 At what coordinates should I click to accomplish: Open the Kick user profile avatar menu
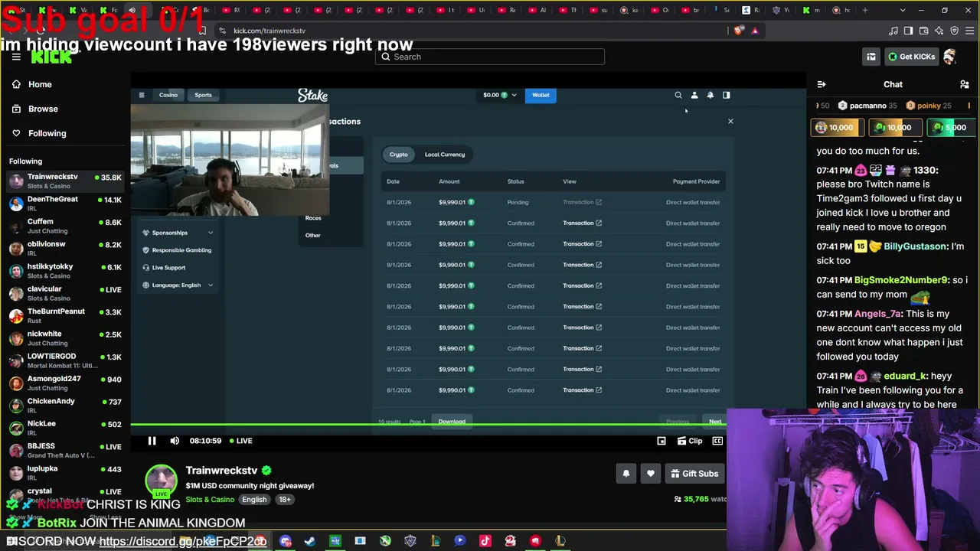pos(950,57)
